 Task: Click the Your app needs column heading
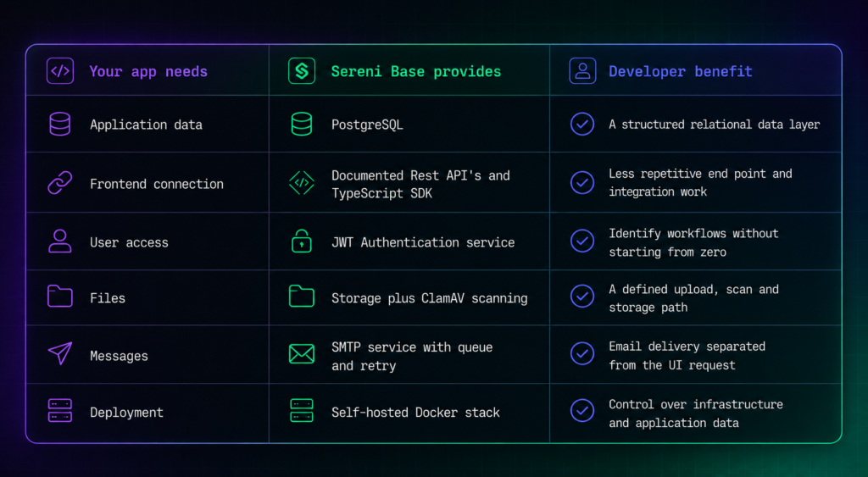148,72
